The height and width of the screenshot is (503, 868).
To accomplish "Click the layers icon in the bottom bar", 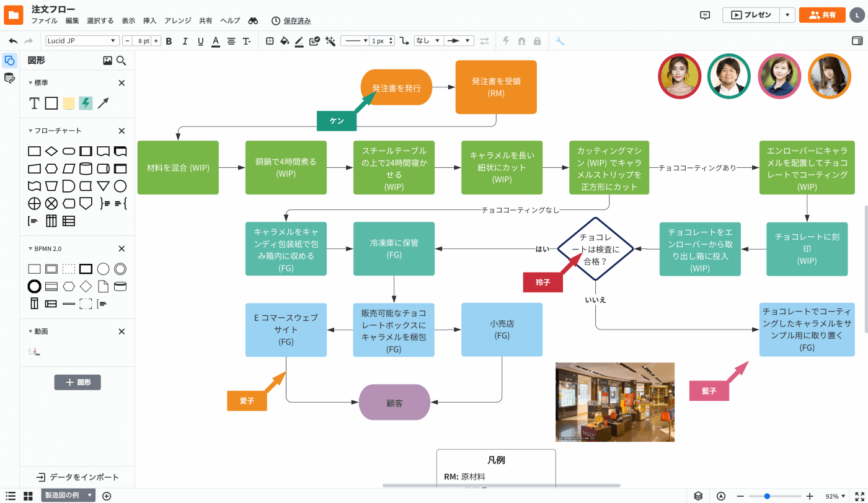I will pyautogui.click(x=697, y=496).
